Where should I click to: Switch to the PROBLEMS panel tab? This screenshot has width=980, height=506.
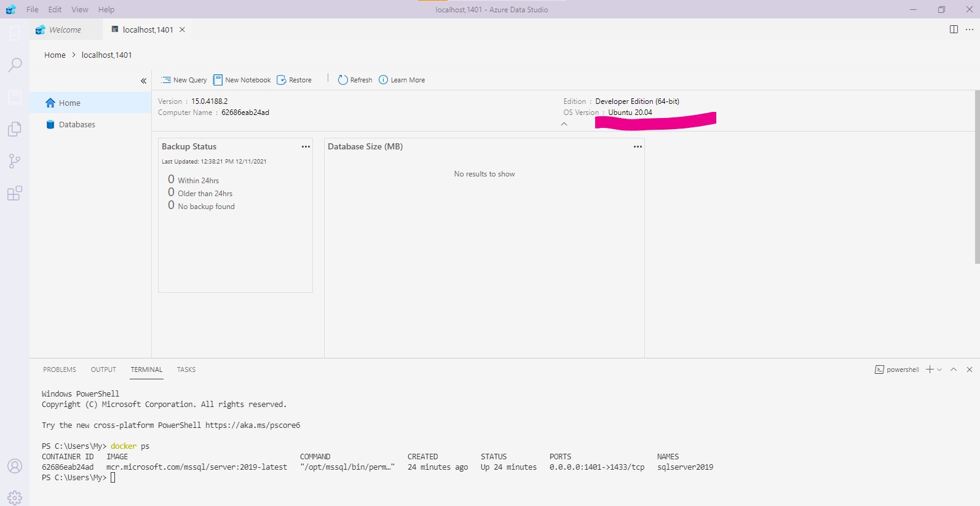[60, 370]
